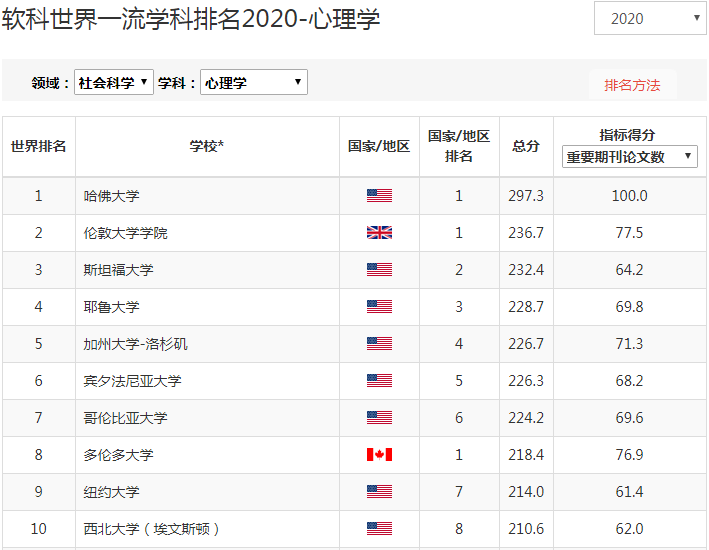Select the school name 纽约大学
The height and width of the screenshot is (550, 709).
click(111, 492)
